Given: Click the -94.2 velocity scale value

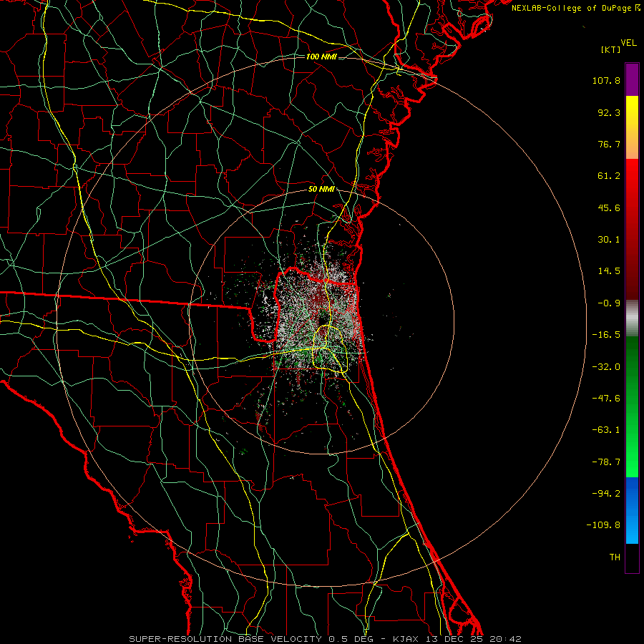Looking at the screenshot, I should [x=606, y=494].
